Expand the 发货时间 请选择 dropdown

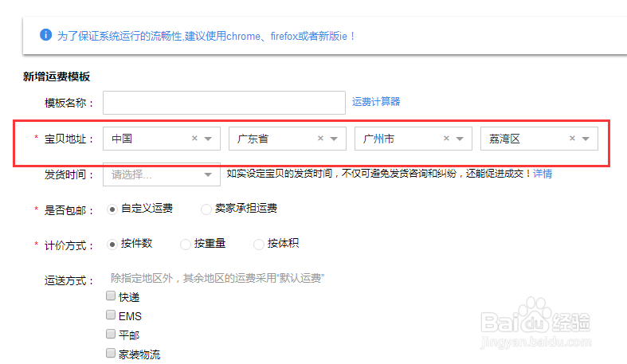(162, 174)
